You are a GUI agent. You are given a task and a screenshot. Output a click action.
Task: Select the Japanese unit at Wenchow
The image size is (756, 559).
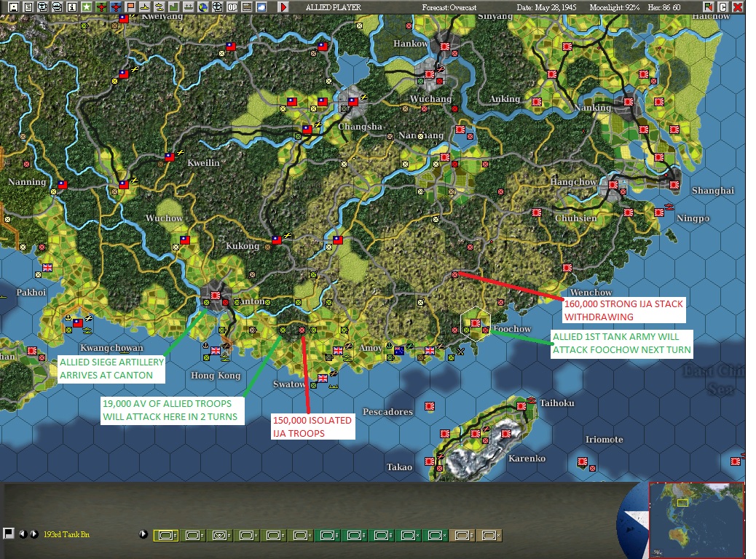567,267
